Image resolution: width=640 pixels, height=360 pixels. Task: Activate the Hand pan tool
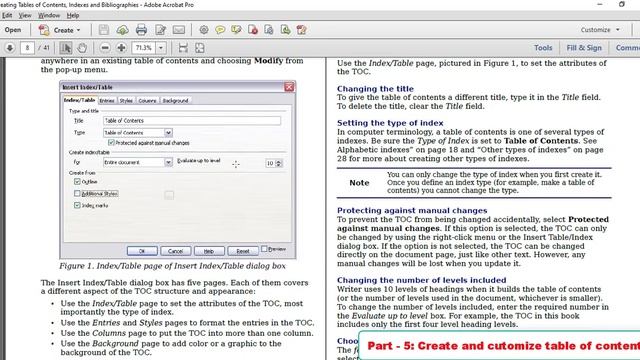(82, 48)
